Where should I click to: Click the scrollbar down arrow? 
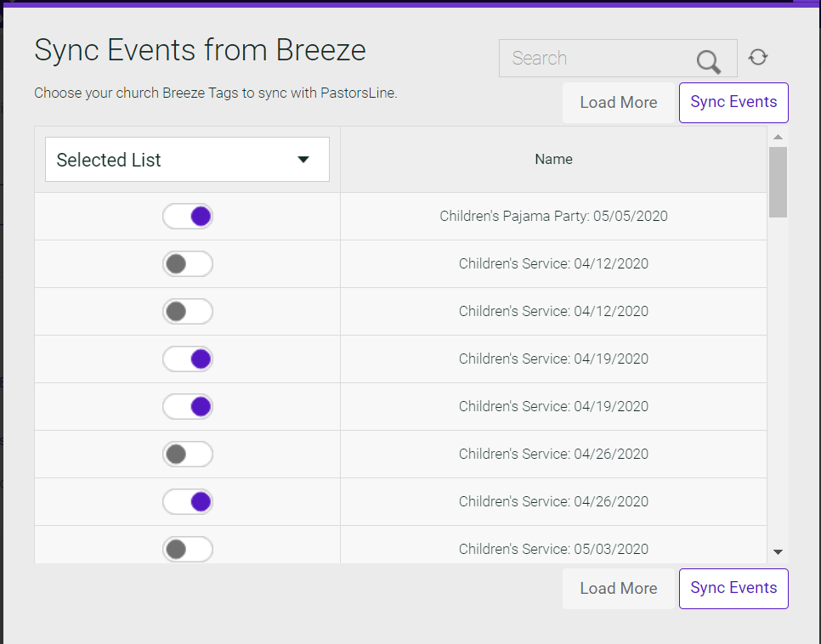778,552
